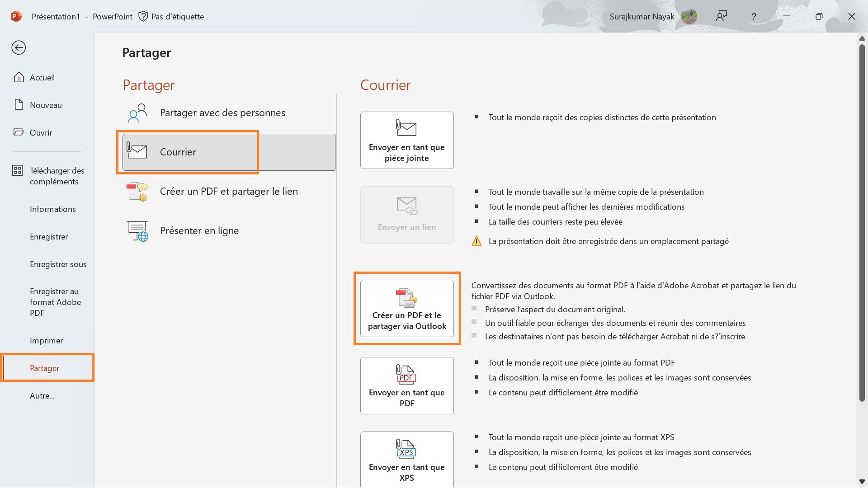
Task: Select the Courrier sharing option
Action: pyautogui.click(x=178, y=152)
